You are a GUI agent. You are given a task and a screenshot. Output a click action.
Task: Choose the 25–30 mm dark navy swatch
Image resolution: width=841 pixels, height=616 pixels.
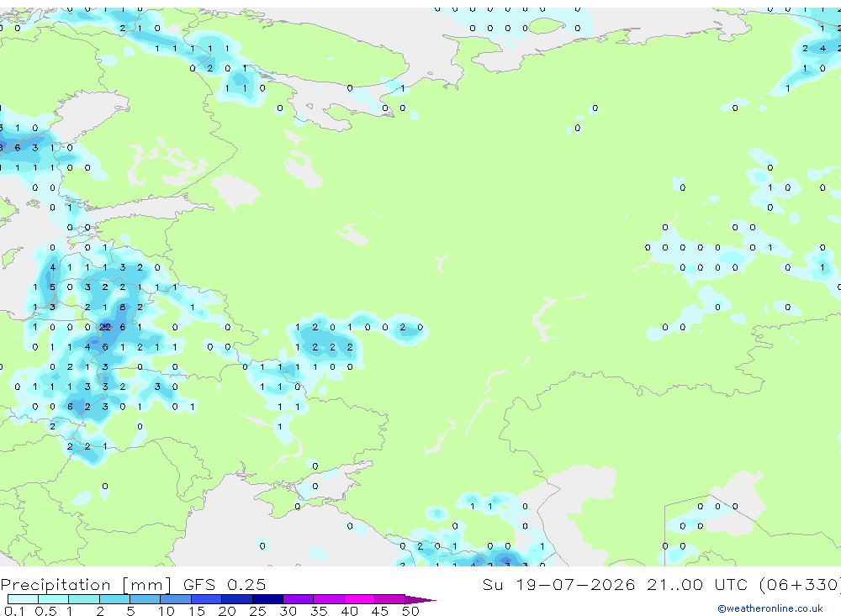(267, 599)
